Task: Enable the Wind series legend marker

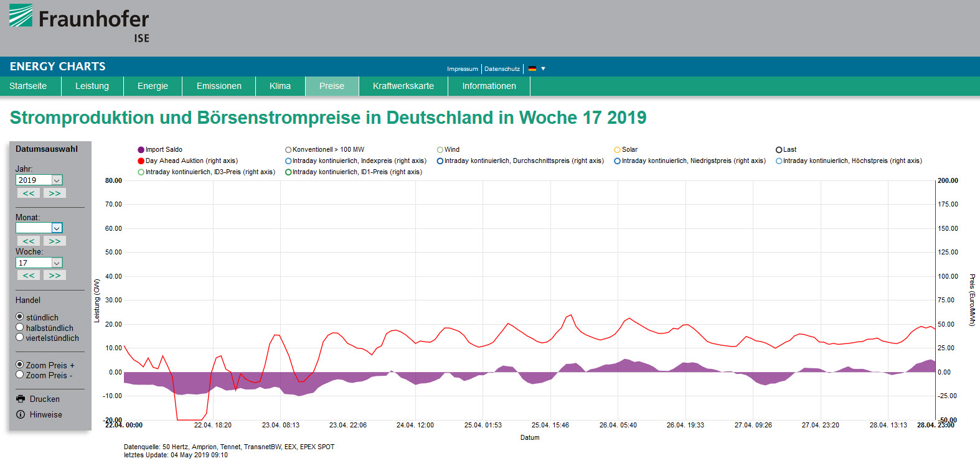Action: 440,150
